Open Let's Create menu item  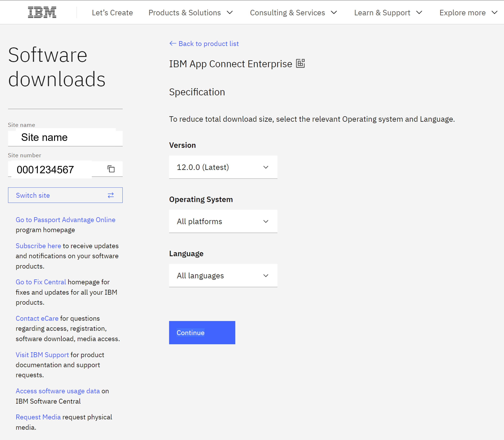[x=112, y=12]
